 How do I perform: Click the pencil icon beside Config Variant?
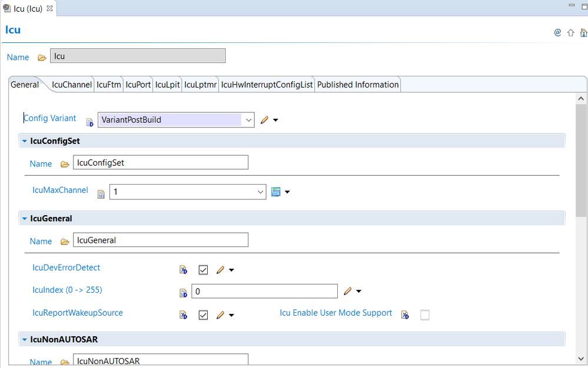coord(264,120)
